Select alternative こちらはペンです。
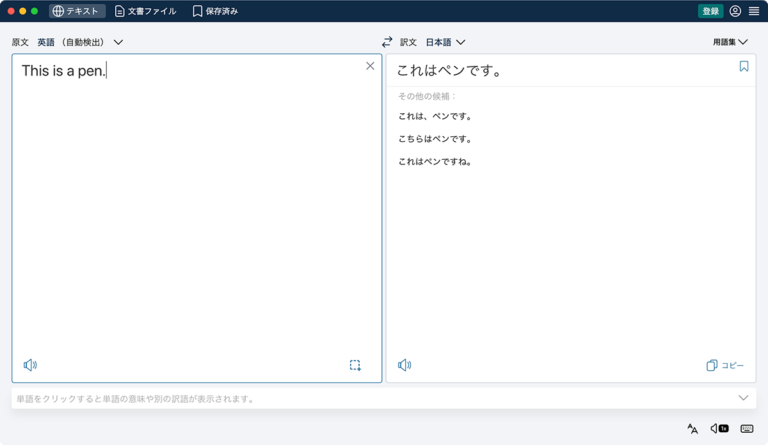Image resolution: width=768 pixels, height=445 pixels. tap(435, 139)
